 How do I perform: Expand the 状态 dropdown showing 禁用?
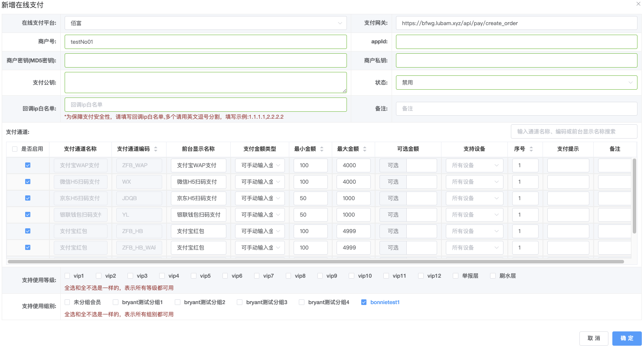coord(516,82)
